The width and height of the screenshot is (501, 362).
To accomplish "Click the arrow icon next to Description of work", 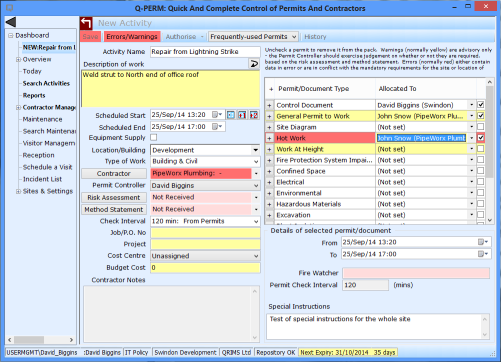I will [254, 63].
